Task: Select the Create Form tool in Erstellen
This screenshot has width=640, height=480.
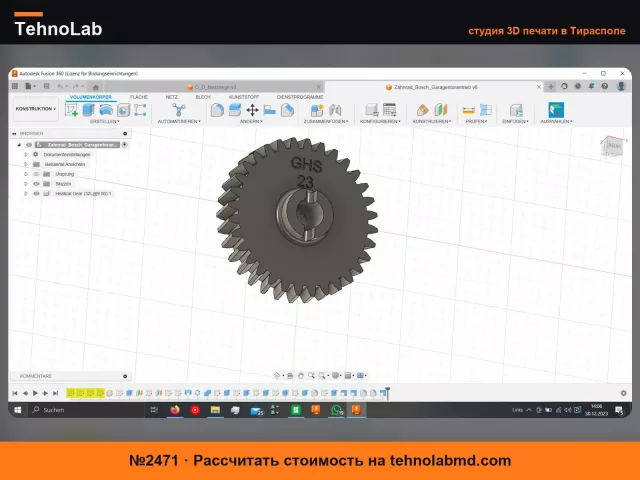Action: click(140, 110)
